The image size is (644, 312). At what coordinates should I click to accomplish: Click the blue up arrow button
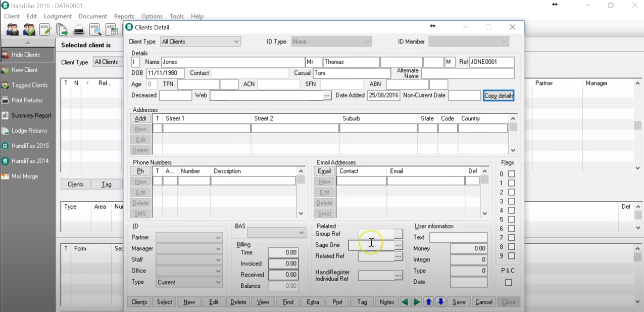pos(428,302)
